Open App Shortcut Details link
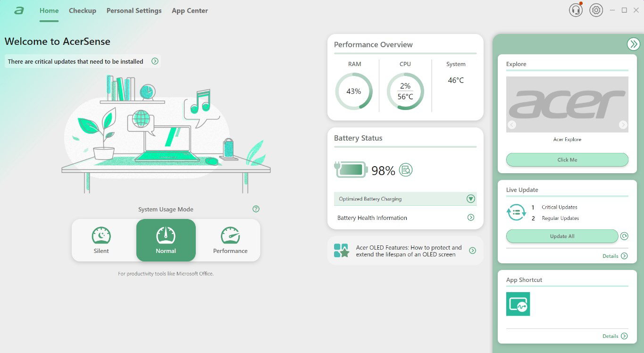644x353 pixels. pyautogui.click(x=615, y=336)
